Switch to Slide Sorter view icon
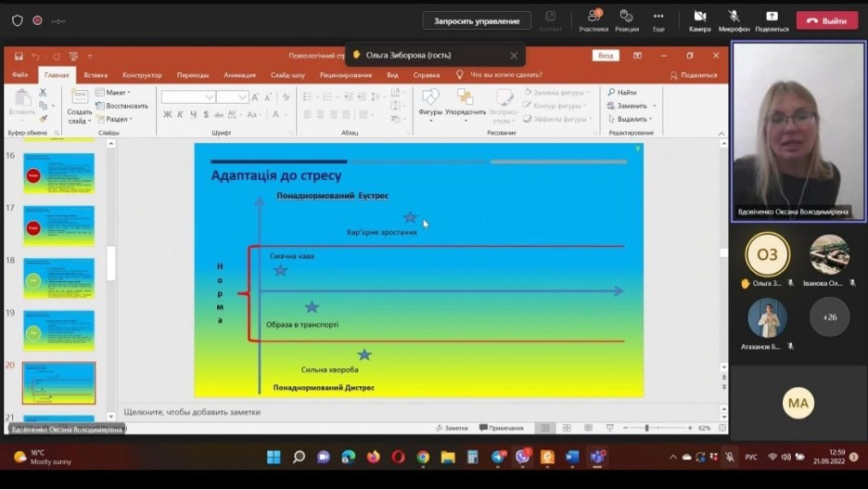This screenshot has height=490, width=868. coord(567,428)
